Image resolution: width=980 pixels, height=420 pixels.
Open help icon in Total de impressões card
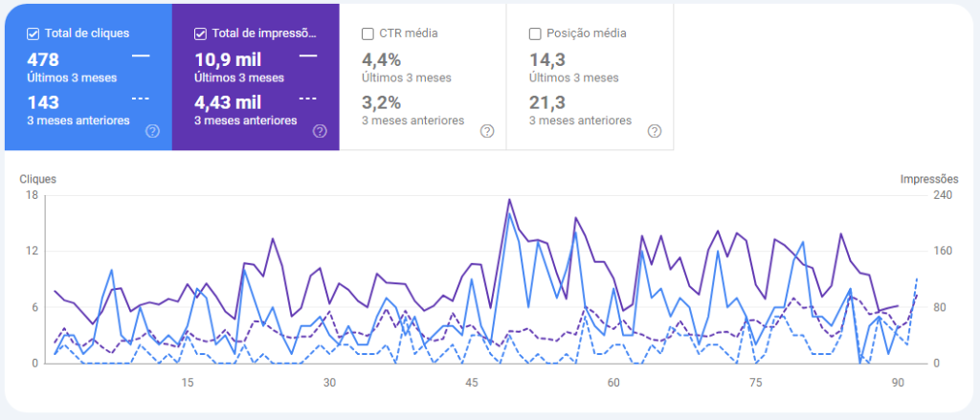[x=320, y=131]
